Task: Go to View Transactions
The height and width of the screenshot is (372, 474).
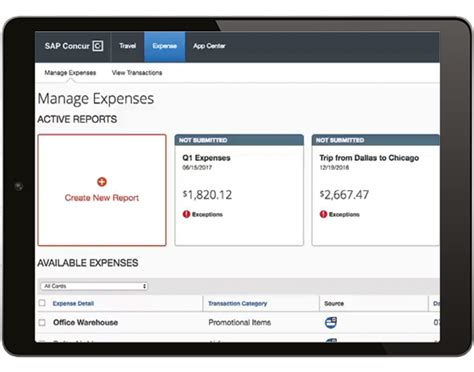Action: [137, 73]
